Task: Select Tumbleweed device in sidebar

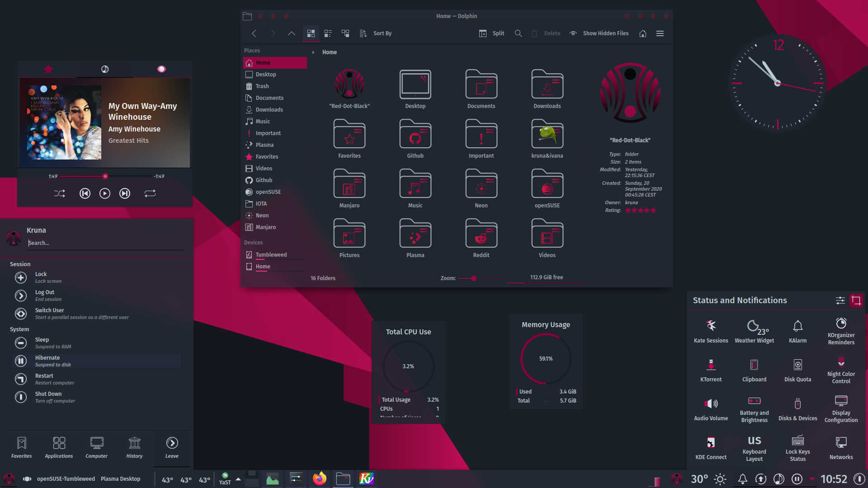Action: point(275,255)
